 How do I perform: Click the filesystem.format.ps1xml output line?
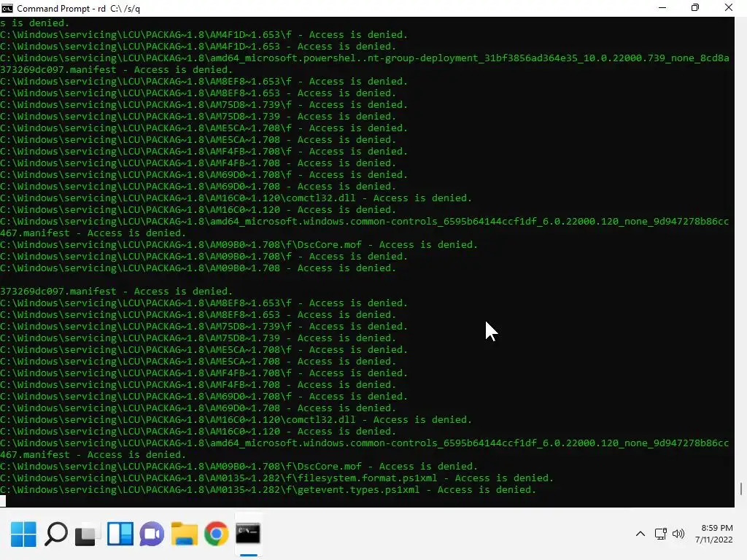pos(276,478)
